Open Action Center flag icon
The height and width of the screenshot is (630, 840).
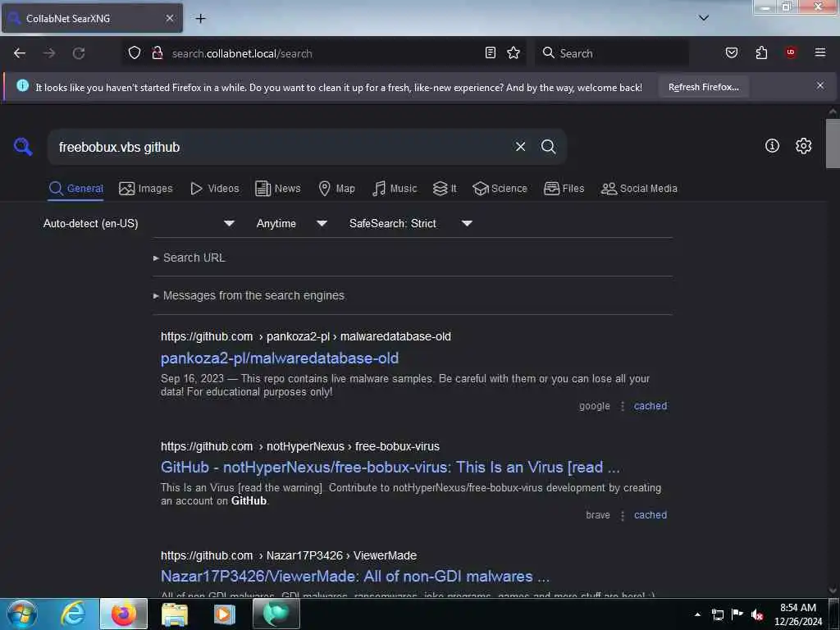click(x=737, y=614)
